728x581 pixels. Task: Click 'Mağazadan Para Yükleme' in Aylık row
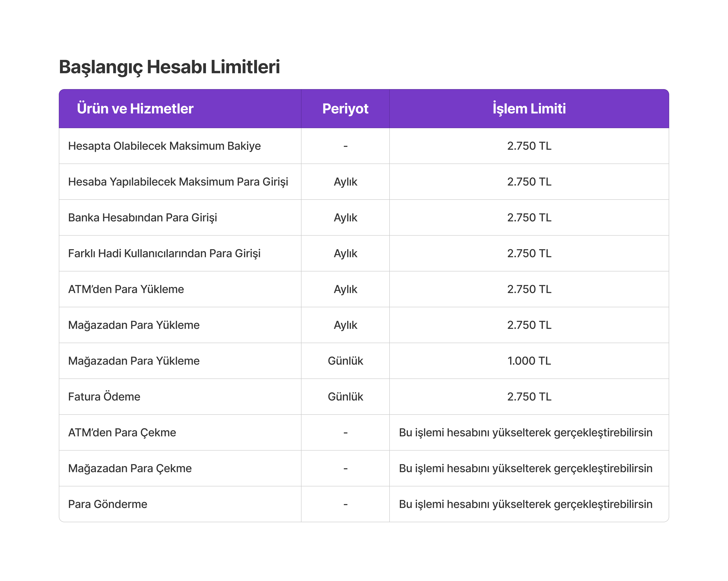point(134,325)
